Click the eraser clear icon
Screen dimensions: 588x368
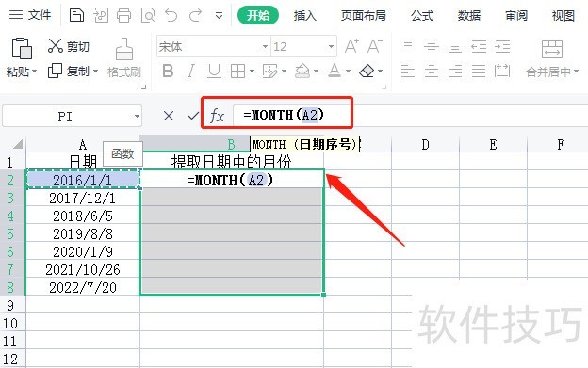click(x=367, y=71)
